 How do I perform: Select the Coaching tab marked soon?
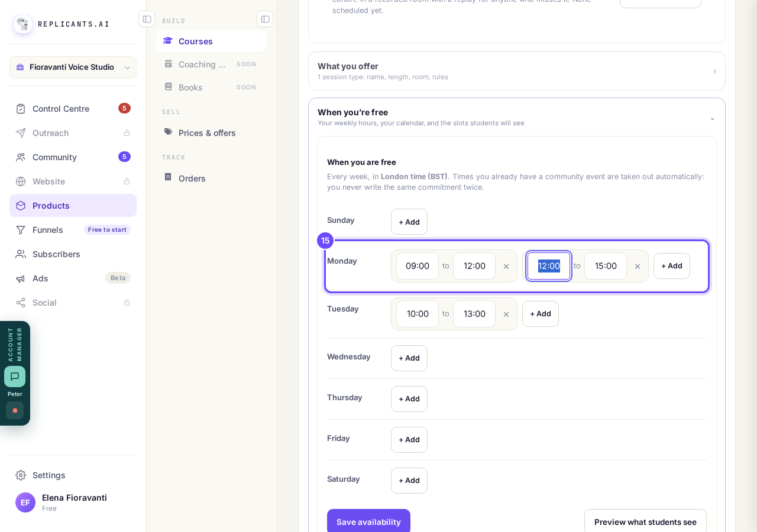point(211,64)
